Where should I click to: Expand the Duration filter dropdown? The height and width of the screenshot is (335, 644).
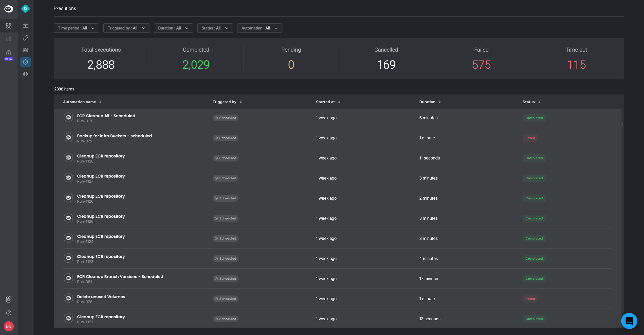pyautogui.click(x=173, y=28)
